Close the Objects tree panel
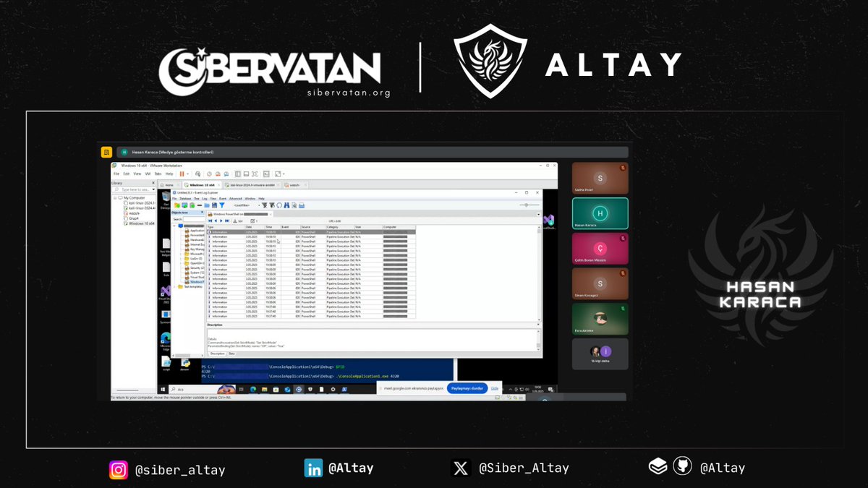The image size is (868, 488). (x=202, y=213)
